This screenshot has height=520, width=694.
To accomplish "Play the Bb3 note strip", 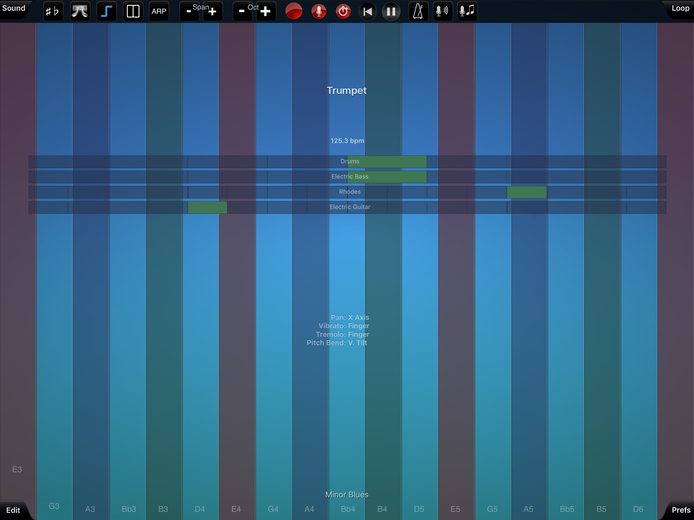I will [x=127, y=271].
